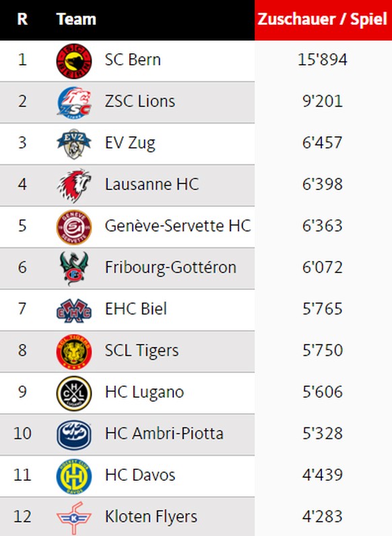Click the Kloten Flyers logo
The image size is (392, 536).
click(74, 518)
